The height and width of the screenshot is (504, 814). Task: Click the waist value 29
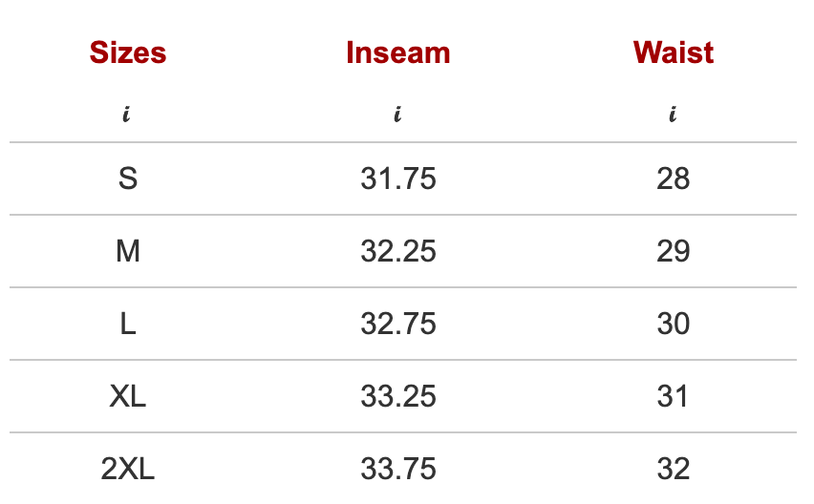point(674,251)
